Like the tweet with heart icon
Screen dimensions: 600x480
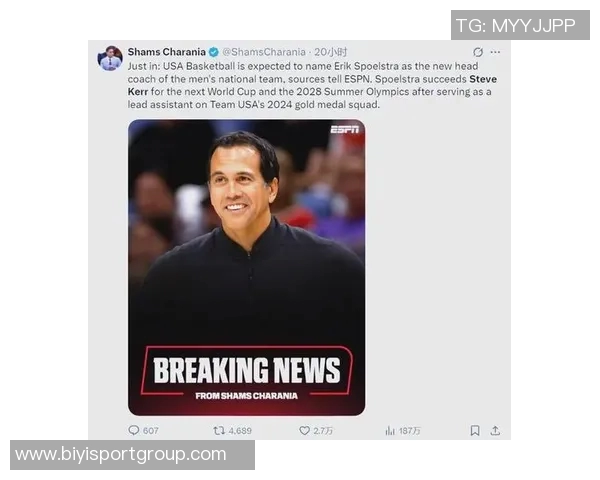click(x=304, y=431)
